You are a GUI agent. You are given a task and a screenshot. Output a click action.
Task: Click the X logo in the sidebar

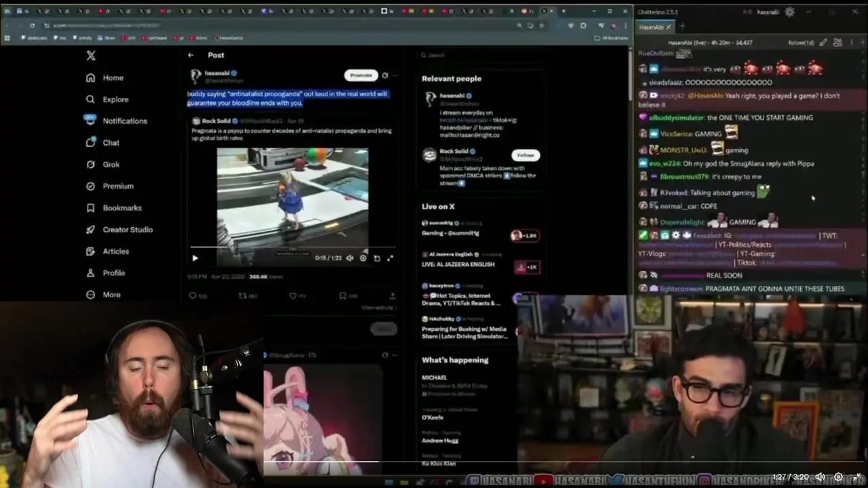[91, 56]
